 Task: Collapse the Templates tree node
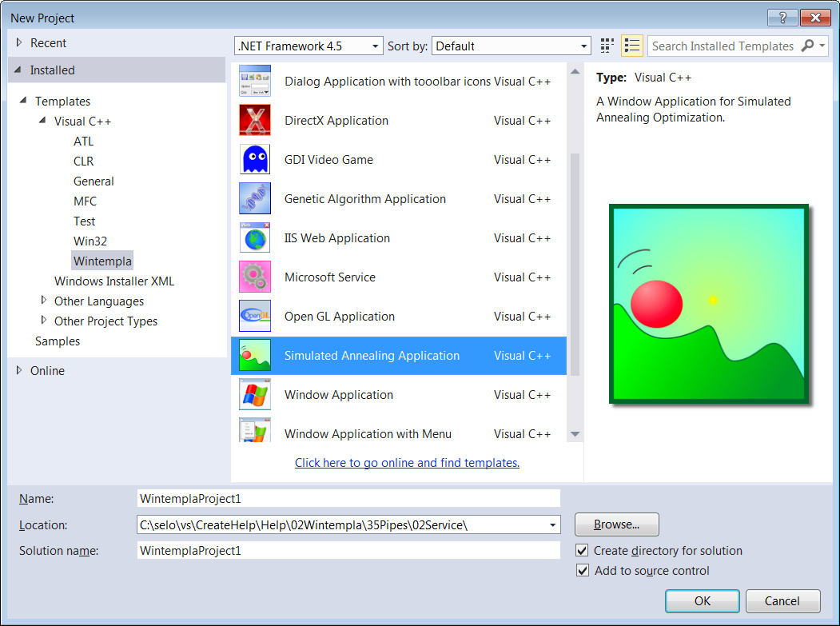23,100
